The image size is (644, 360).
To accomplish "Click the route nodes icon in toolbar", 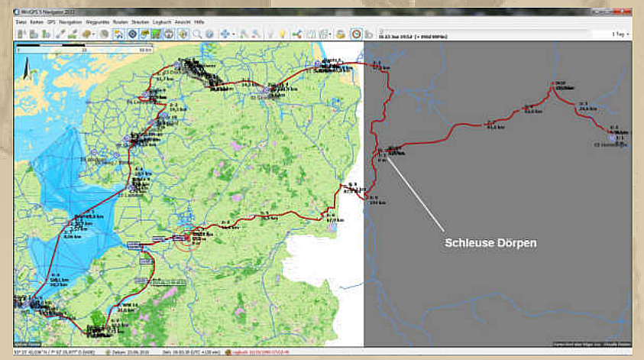I will (296, 34).
